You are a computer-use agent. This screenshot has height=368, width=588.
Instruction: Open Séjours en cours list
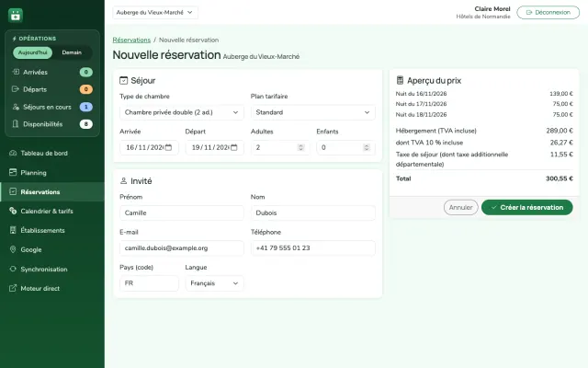52,107
